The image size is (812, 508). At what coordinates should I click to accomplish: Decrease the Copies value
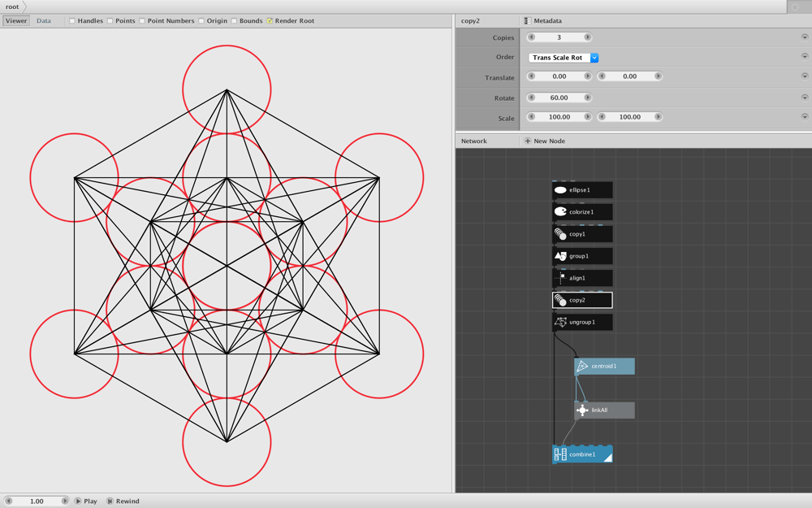click(531, 37)
